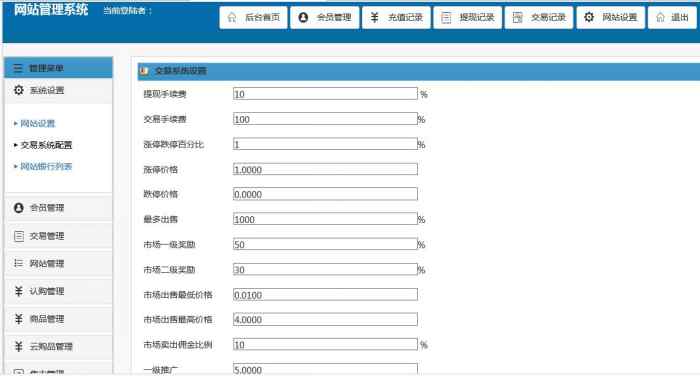Click the 市场二级奖励 input showing 30

click(x=325, y=269)
